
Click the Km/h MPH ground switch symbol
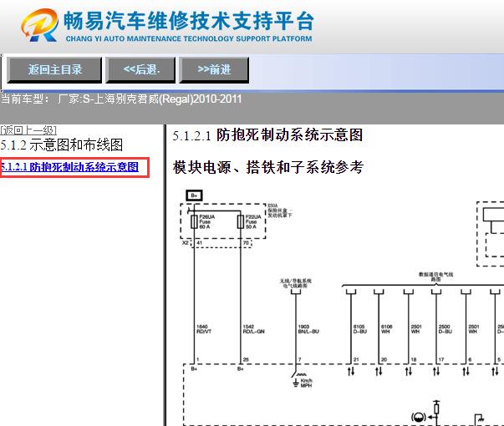(x=302, y=379)
